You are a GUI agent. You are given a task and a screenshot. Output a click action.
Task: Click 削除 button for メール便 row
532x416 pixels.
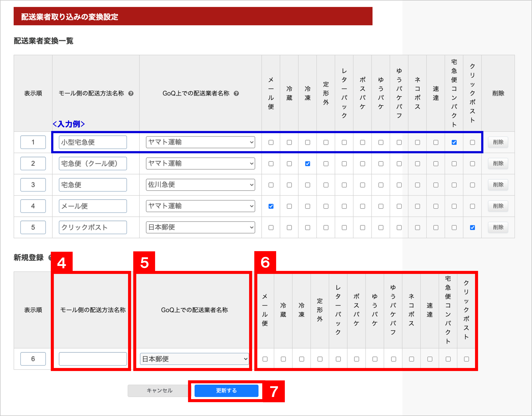point(498,206)
